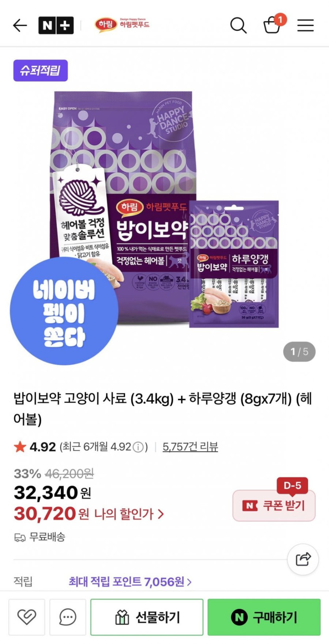Open the 5,757건 리뷰 link
Screen dimensions: 329x644
coord(190,447)
